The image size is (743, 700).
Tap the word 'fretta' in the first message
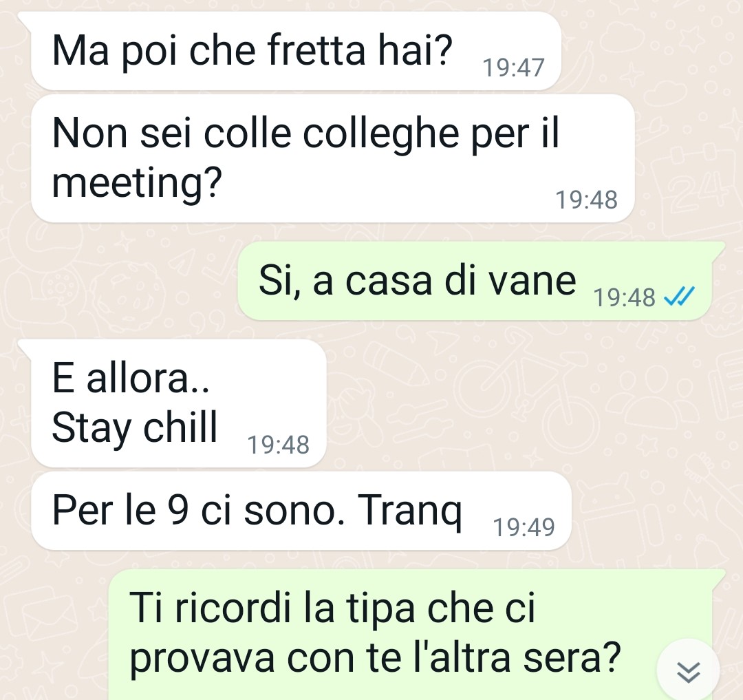click(x=316, y=50)
